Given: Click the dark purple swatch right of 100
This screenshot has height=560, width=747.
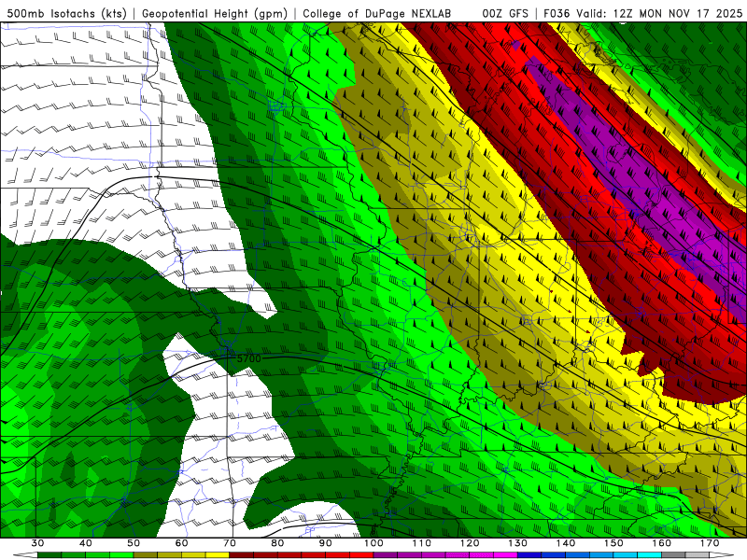Looking at the screenshot, I should [386, 556].
